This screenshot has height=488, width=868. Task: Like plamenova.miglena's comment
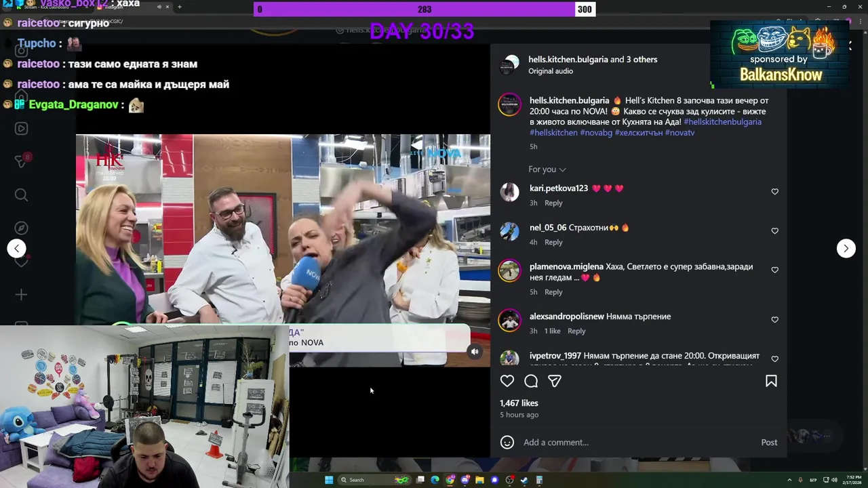pos(774,270)
